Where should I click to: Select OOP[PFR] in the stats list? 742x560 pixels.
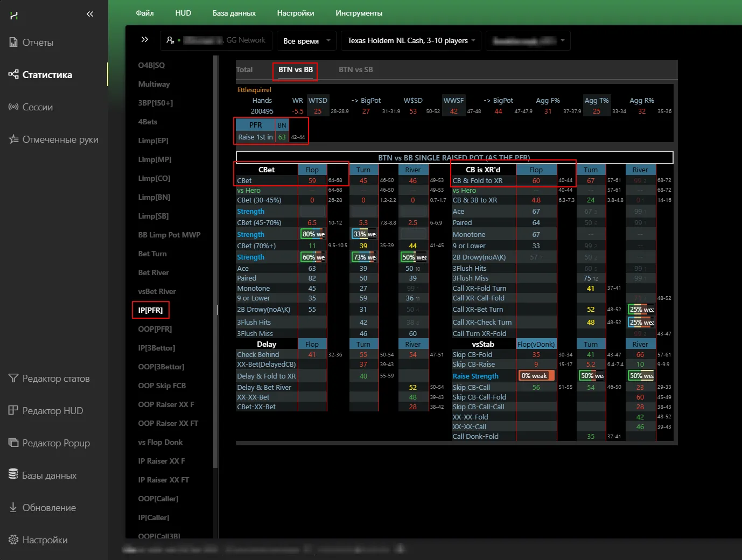point(155,329)
